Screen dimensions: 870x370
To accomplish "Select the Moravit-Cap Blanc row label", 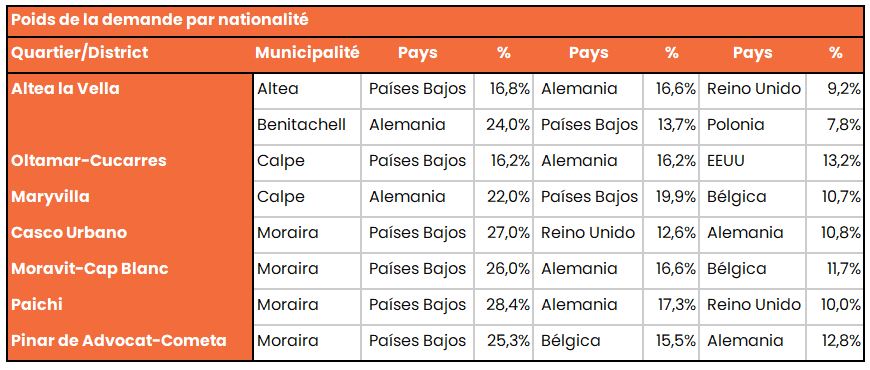I will coord(90,268).
